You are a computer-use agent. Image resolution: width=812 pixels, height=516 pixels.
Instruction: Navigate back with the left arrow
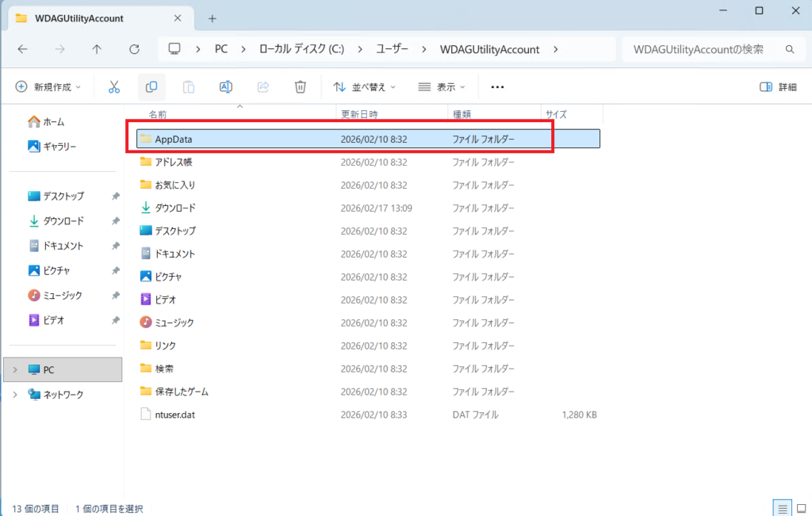[22, 49]
